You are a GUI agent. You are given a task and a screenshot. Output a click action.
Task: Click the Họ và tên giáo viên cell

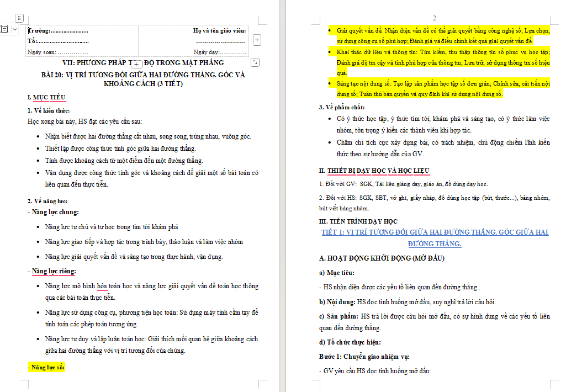click(219, 31)
